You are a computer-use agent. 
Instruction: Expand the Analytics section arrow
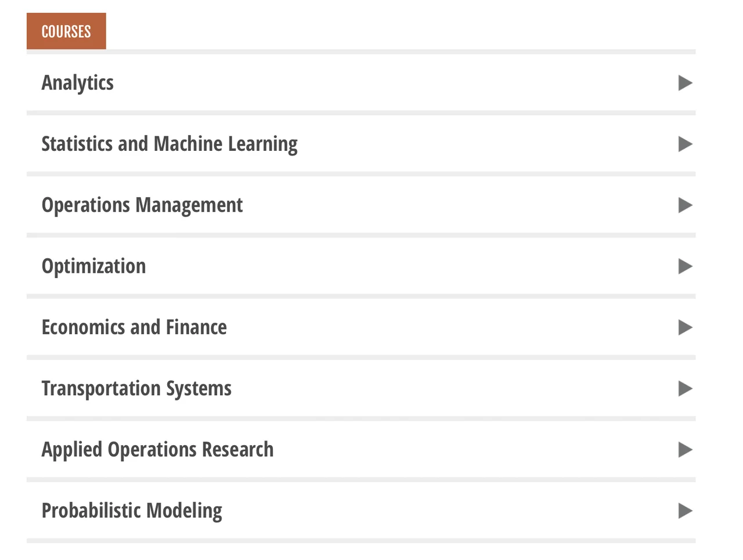(685, 83)
